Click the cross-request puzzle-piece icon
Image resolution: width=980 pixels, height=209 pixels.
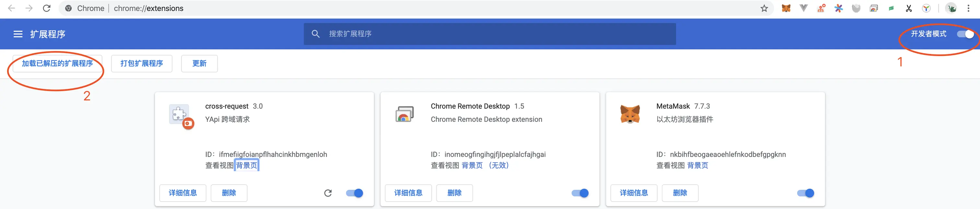(179, 114)
